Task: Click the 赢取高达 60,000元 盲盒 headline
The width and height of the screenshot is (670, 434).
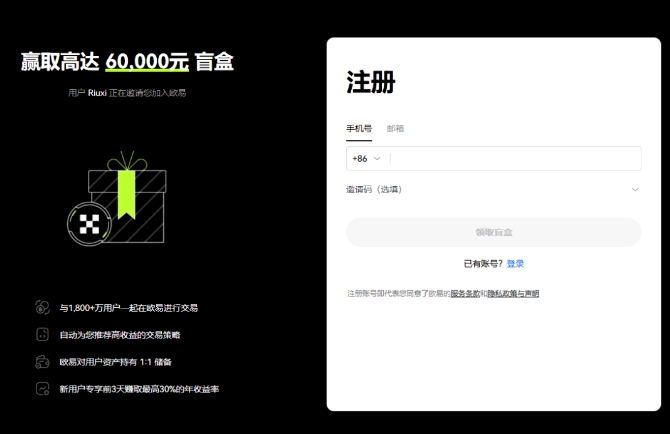Action: [x=127, y=62]
